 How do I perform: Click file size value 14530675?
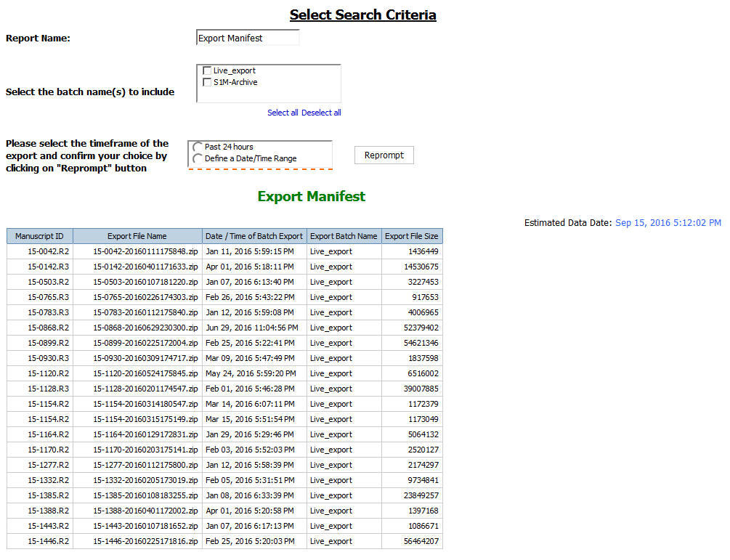pos(421,267)
